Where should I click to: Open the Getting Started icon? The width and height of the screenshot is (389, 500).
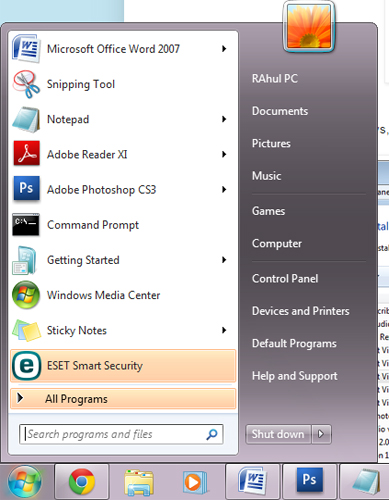[24, 260]
